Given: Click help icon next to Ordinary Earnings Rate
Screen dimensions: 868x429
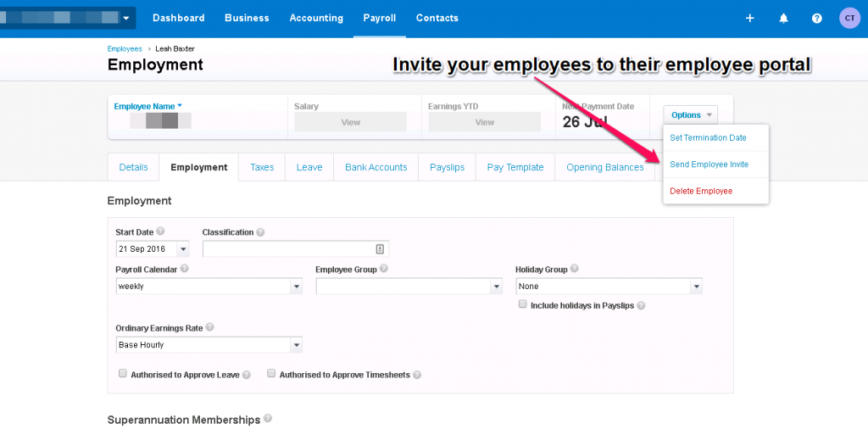Looking at the screenshot, I should click(x=210, y=327).
